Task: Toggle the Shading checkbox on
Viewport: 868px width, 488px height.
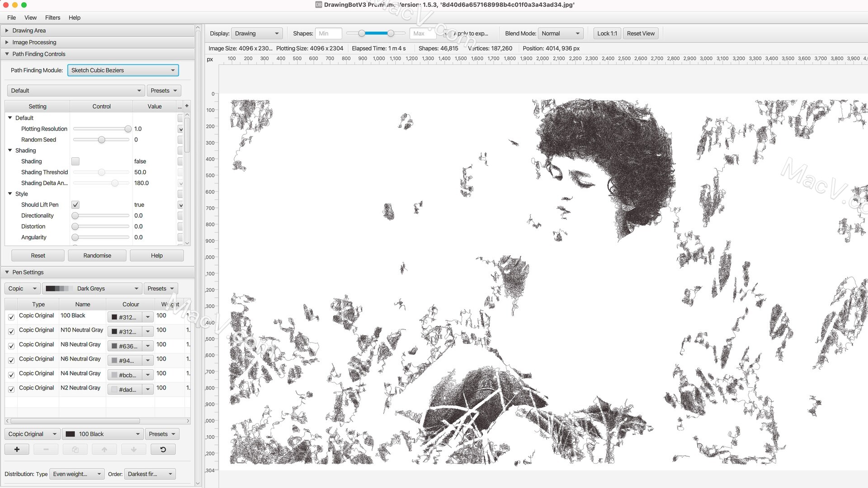Action: pos(75,161)
